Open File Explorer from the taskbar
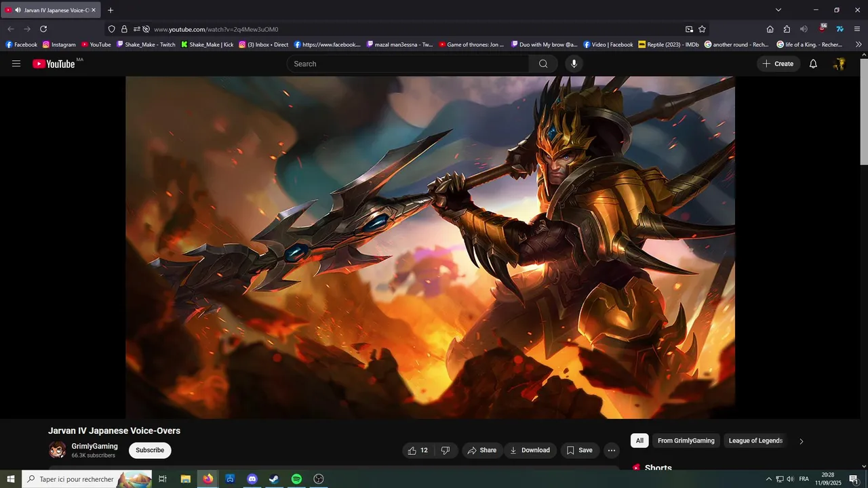 point(185,479)
